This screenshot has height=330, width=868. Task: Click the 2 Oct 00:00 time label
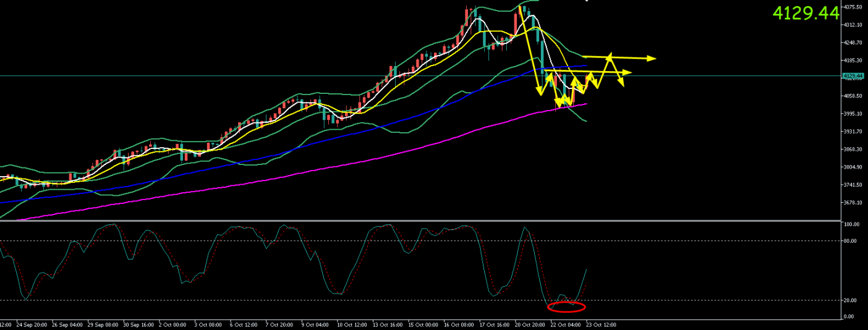(x=173, y=324)
